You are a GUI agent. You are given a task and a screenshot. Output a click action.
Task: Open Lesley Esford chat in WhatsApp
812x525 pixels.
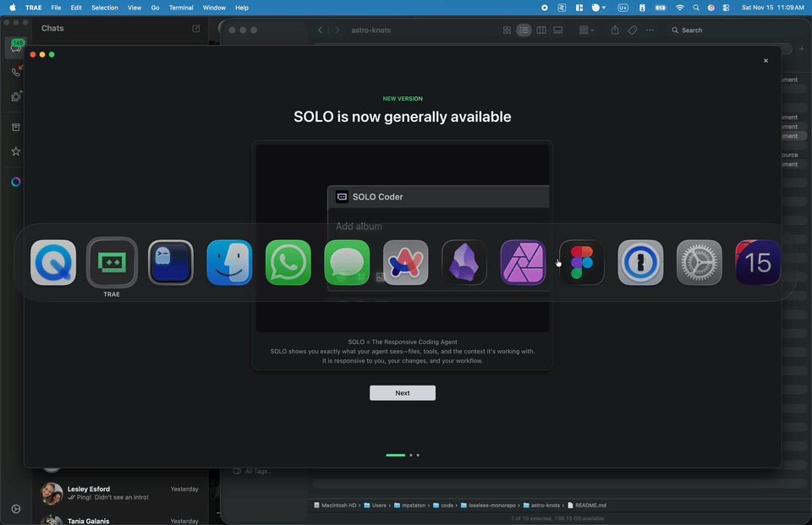118,494
